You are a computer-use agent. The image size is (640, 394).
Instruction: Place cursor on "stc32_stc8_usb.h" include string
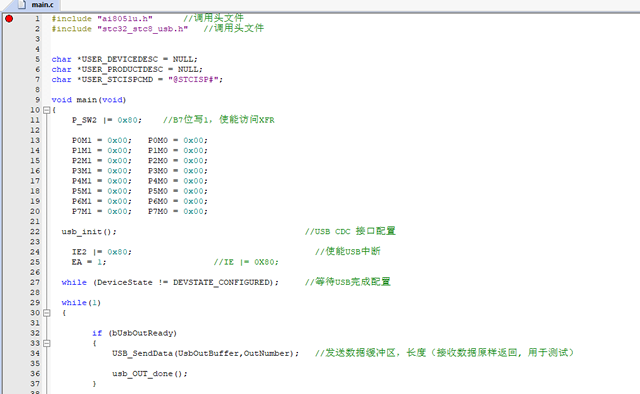pyautogui.click(x=142, y=29)
